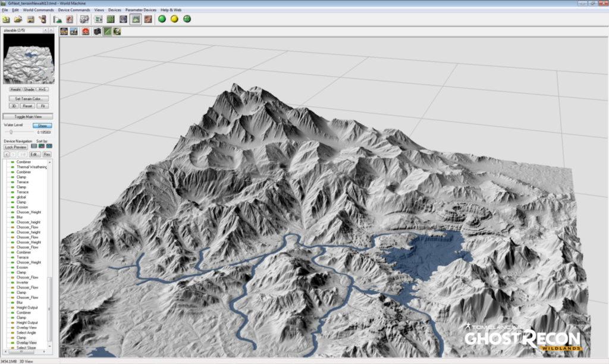Click the yellow build sphere button

coord(174,18)
